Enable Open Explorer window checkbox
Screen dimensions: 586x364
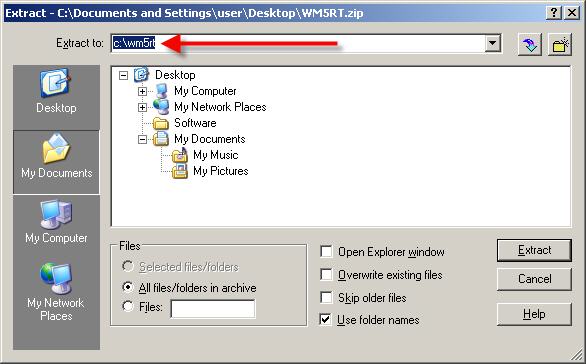pyautogui.click(x=326, y=252)
